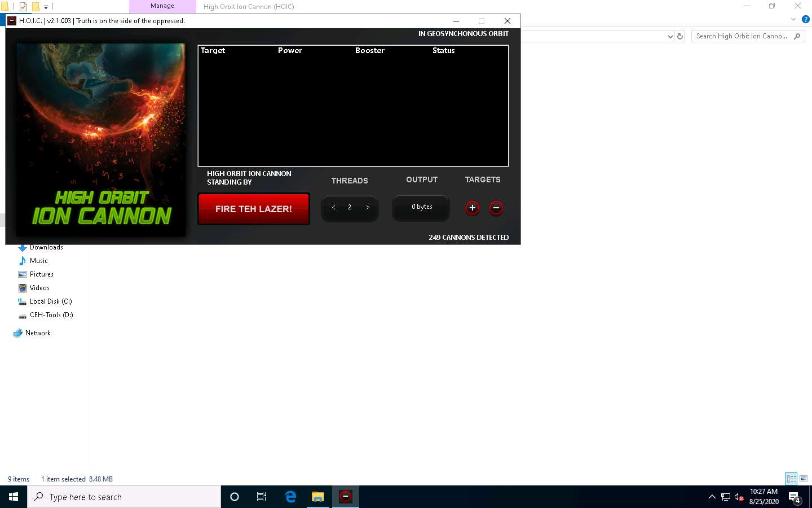Open the Windows Start menu
812x508 pixels.
coord(14,497)
